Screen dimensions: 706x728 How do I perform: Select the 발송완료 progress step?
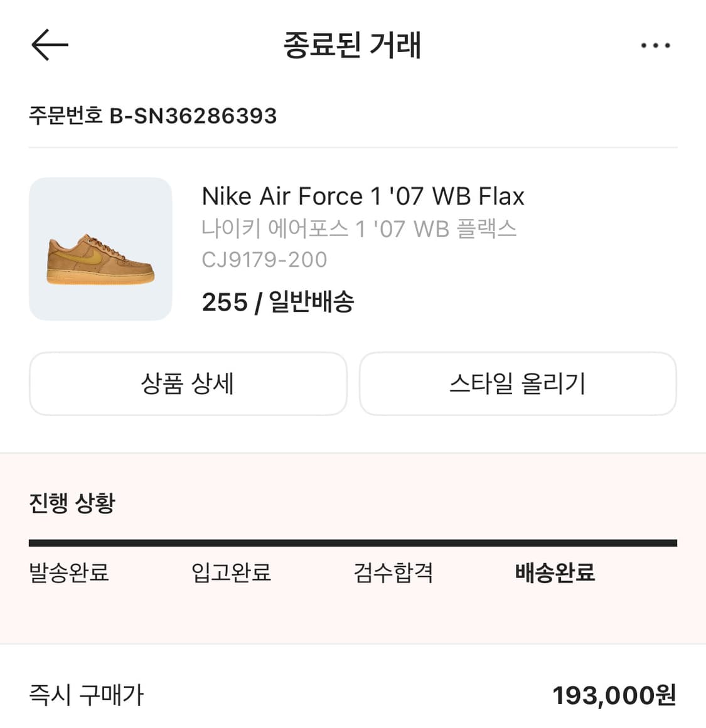pyautogui.click(x=69, y=572)
